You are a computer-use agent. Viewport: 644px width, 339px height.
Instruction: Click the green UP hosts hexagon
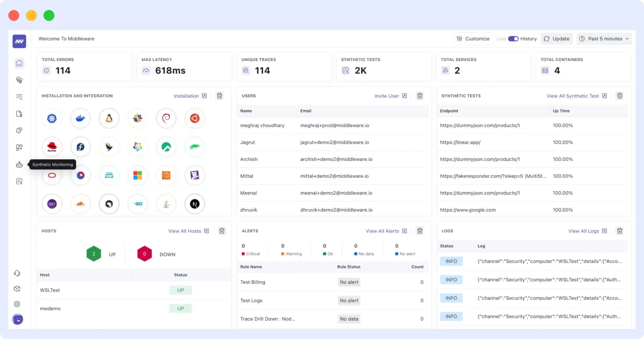tap(94, 254)
